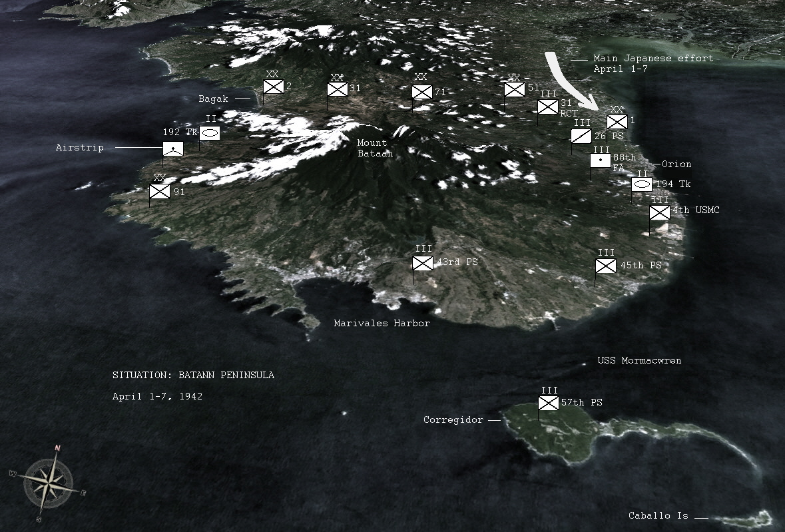Select the '4th USMC' unit label text

tap(696, 210)
